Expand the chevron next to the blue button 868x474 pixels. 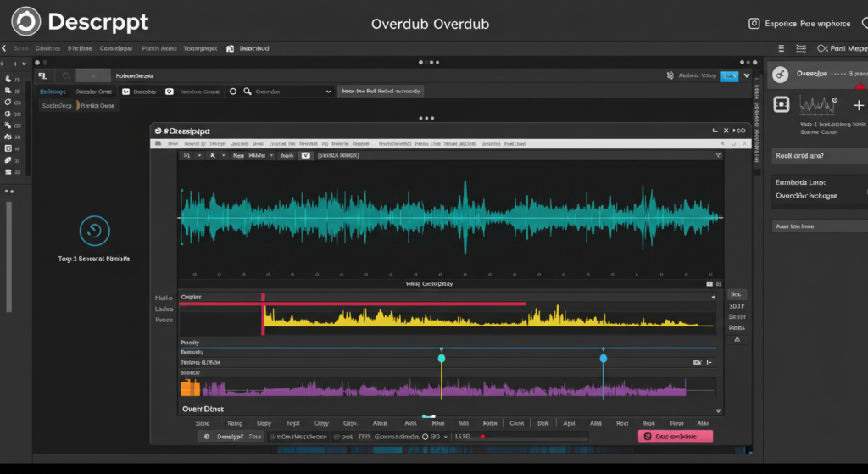(x=747, y=75)
